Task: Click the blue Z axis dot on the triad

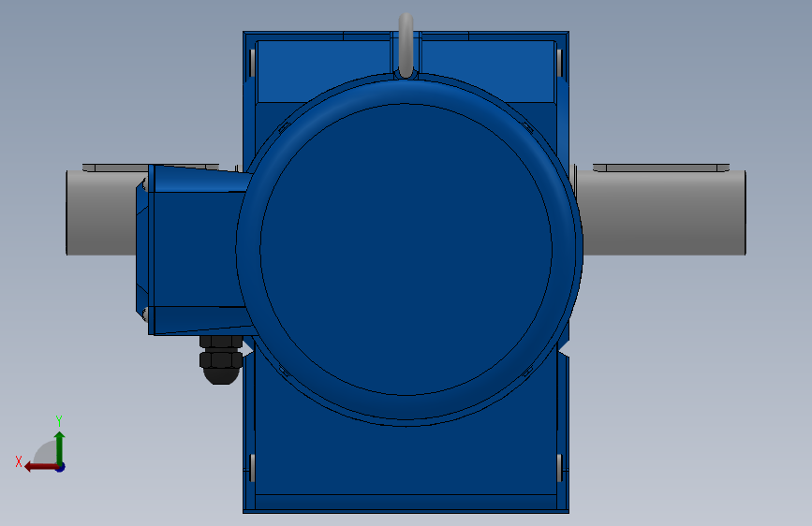Action: click(61, 467)
